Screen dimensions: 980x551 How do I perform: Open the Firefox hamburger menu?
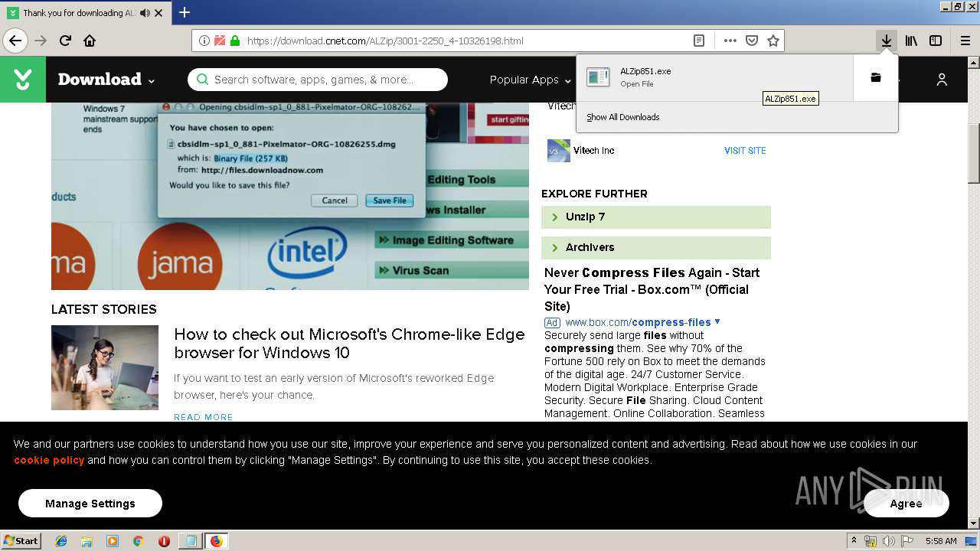965,41
